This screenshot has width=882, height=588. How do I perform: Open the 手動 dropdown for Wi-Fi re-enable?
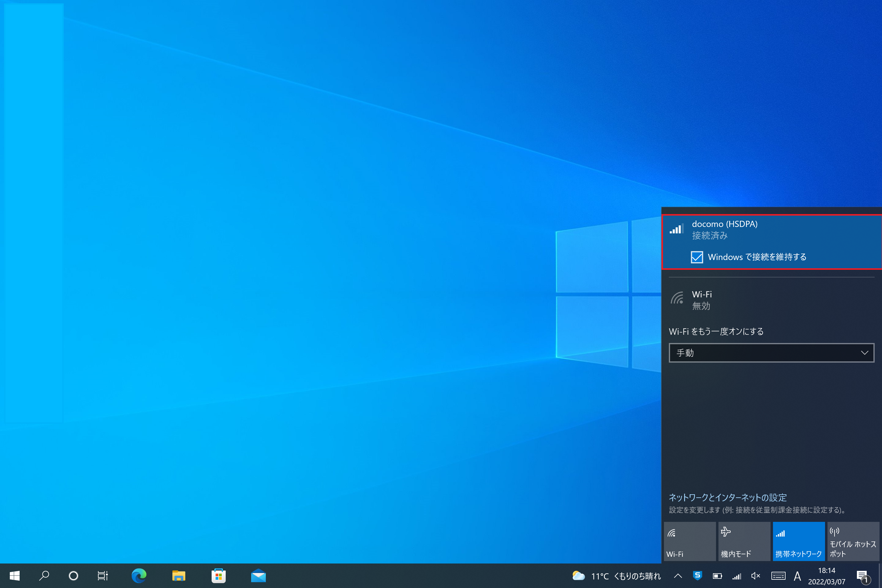771,353
